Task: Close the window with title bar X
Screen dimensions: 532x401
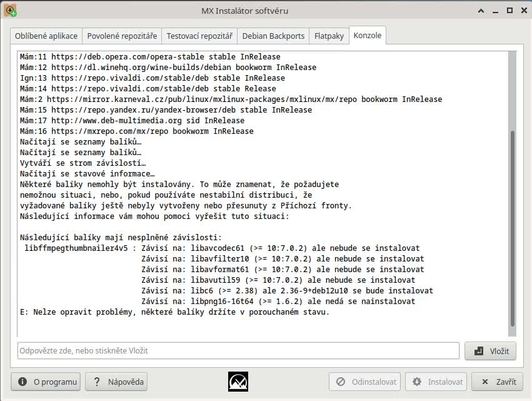Action: [x=524, y=11]
